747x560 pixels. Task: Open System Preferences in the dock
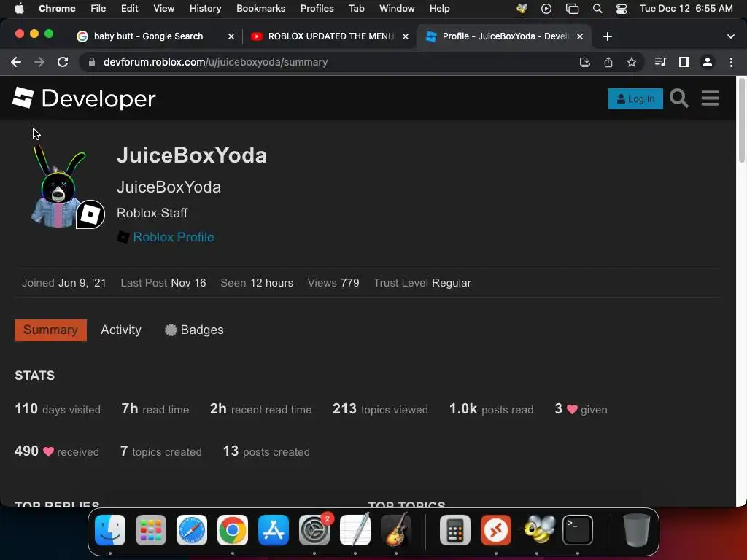click(x=314, y=530)
